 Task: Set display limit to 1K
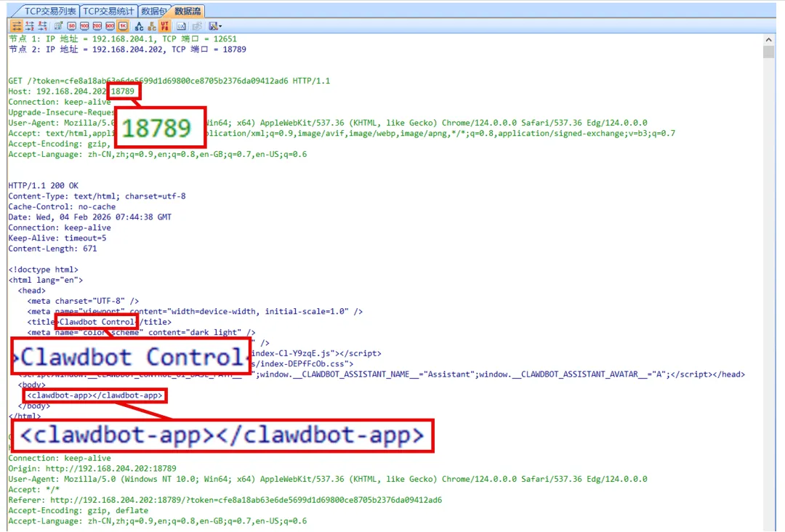point(123,26)
